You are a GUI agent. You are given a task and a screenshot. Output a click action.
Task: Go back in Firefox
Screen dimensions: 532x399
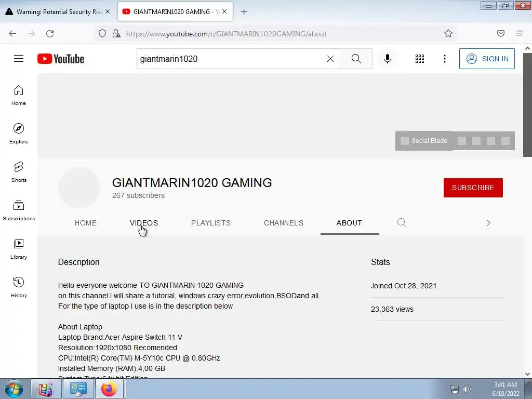[x=12, y=34]
